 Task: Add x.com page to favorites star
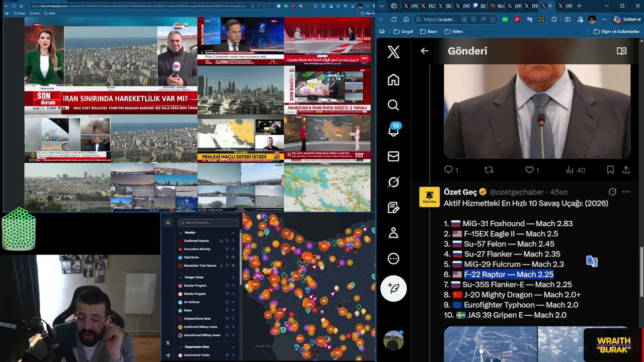(493, 19)
